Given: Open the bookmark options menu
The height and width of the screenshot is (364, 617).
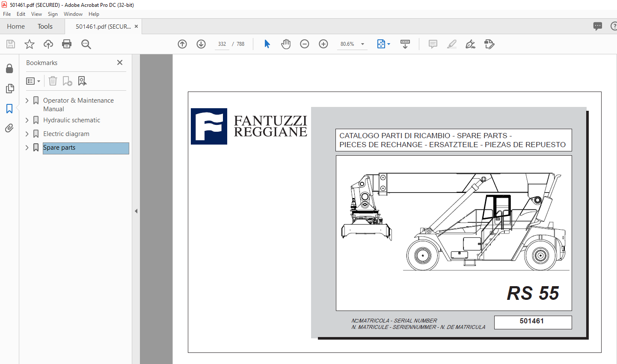Looking at the screenshot, I should 33,81.
